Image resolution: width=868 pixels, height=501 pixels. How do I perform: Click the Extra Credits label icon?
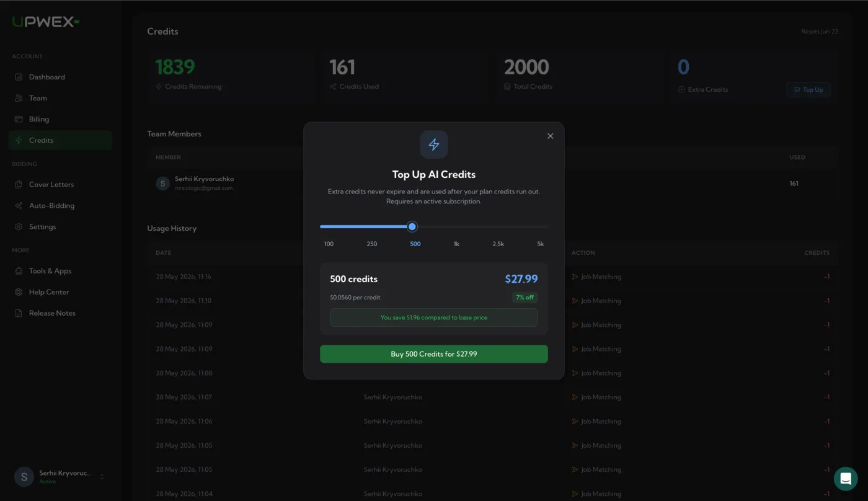[x=681, y=89]
